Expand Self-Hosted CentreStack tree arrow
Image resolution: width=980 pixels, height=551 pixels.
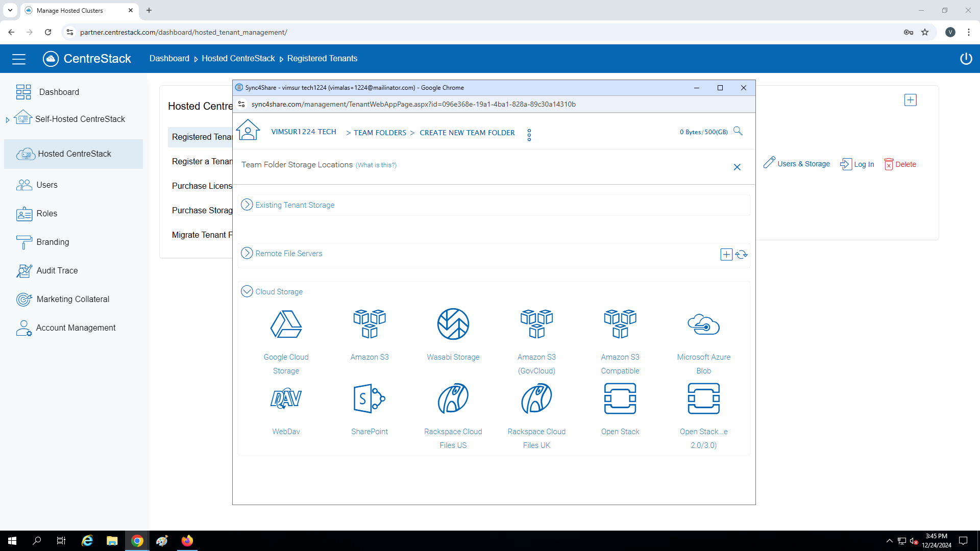click(x=7, y=120)
